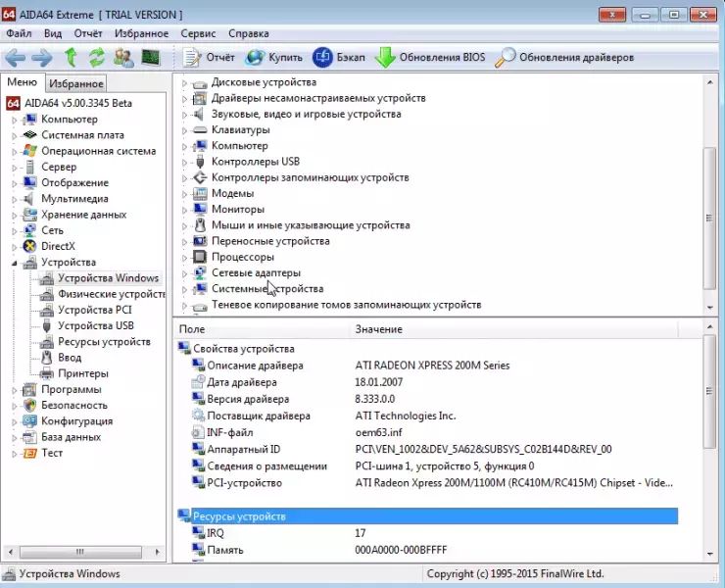
Task: Select Отображение in the left tree
Action: pyautogui.click(x=74, y=182)
